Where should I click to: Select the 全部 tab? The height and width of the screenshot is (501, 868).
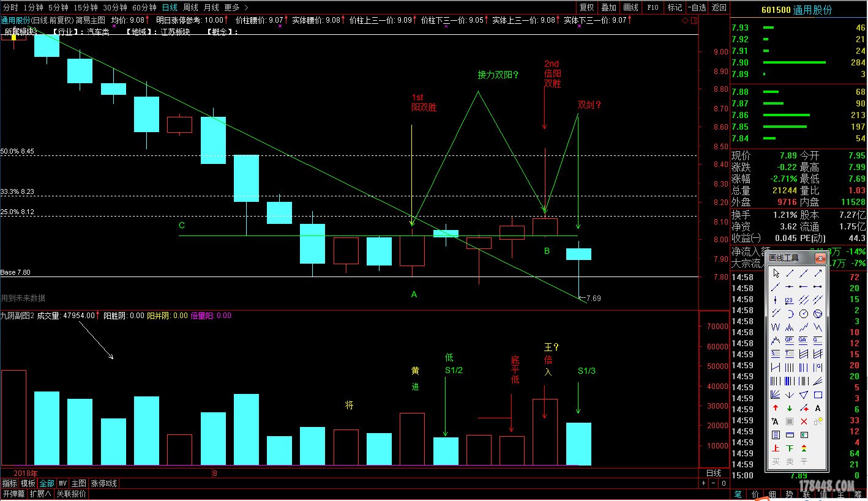(47, 483)
